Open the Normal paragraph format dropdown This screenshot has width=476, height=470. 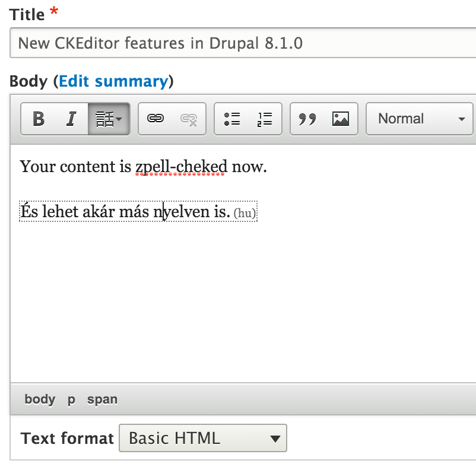419,119
